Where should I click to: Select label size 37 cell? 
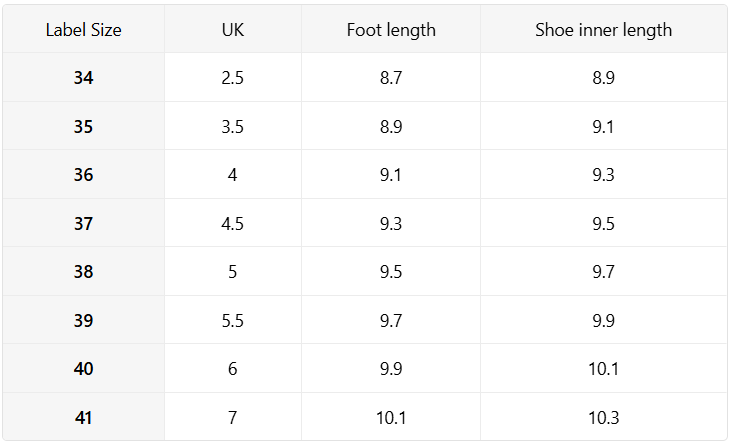coord(84,224)
